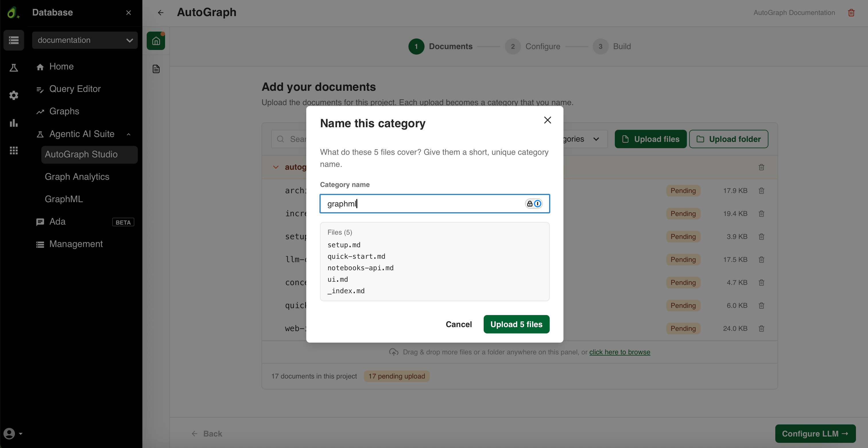This screenshot has width=868, height=448.
Task: Open the flask icon in left rail
Action: [x=14, y=68]
